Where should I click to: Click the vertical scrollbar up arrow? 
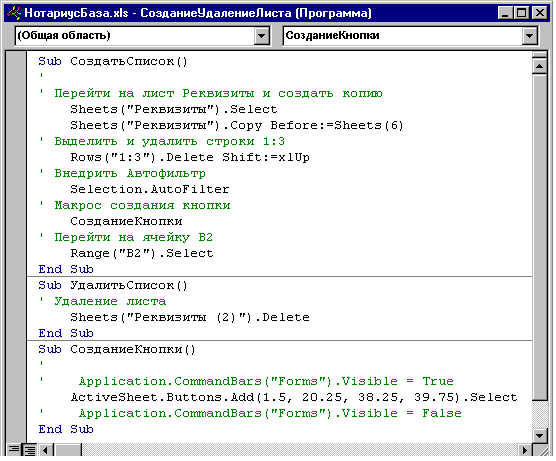(539, 66)
